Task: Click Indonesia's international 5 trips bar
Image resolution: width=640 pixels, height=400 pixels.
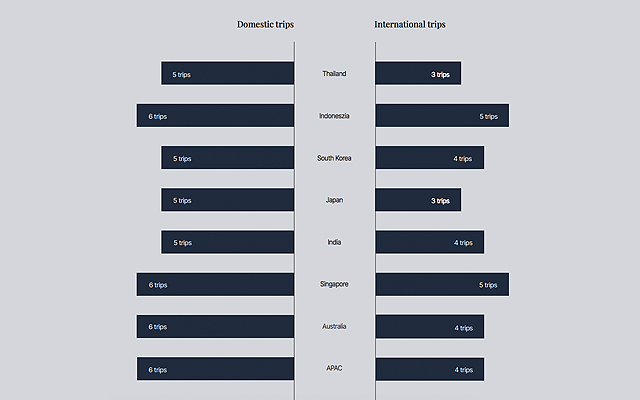Action: 442,116
